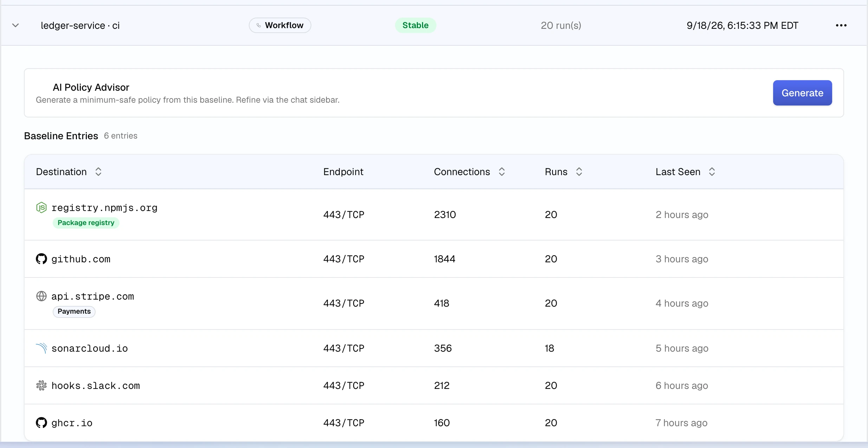Select the api.stripe.com destination
The width and height of the screenshot is (868, 448).
[x=93, y=296]
